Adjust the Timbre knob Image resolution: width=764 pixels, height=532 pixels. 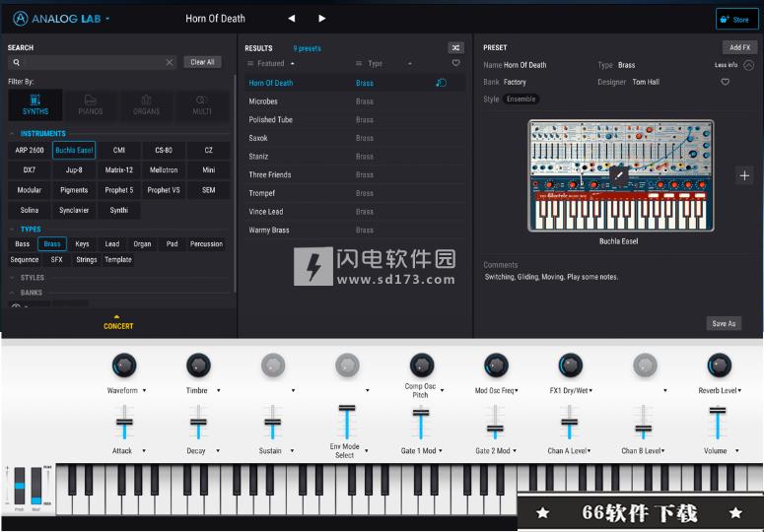pos(198,366)
